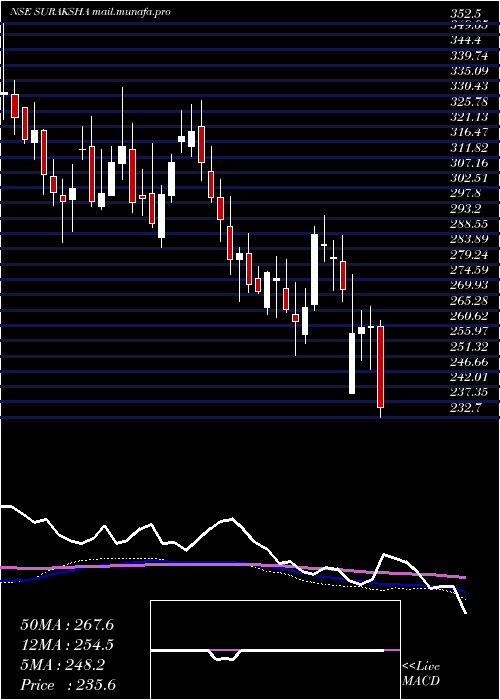
Task: Click the 344.4 price axis label
Action: click(467, 40)
